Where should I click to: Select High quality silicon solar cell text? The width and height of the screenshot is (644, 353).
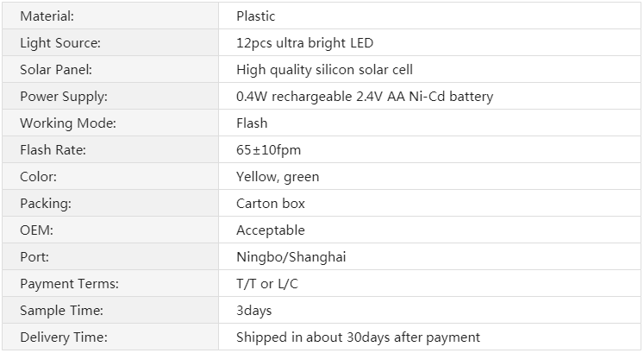(324, 70)
